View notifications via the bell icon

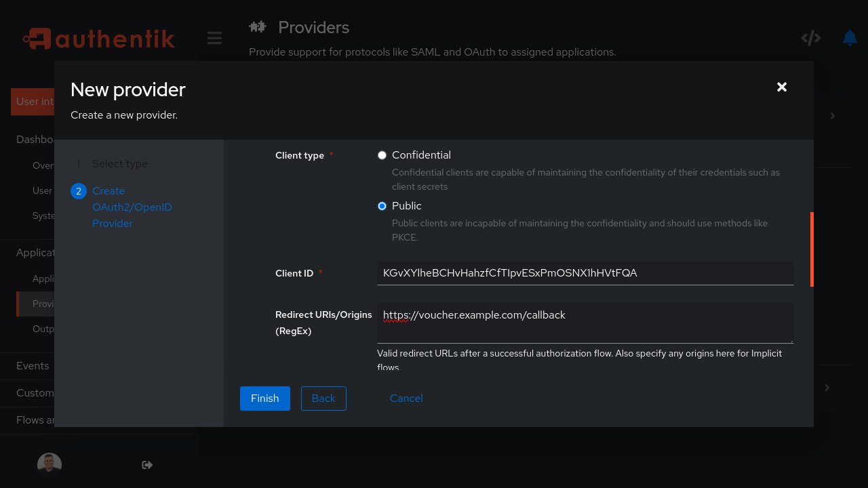coord(849,38)
